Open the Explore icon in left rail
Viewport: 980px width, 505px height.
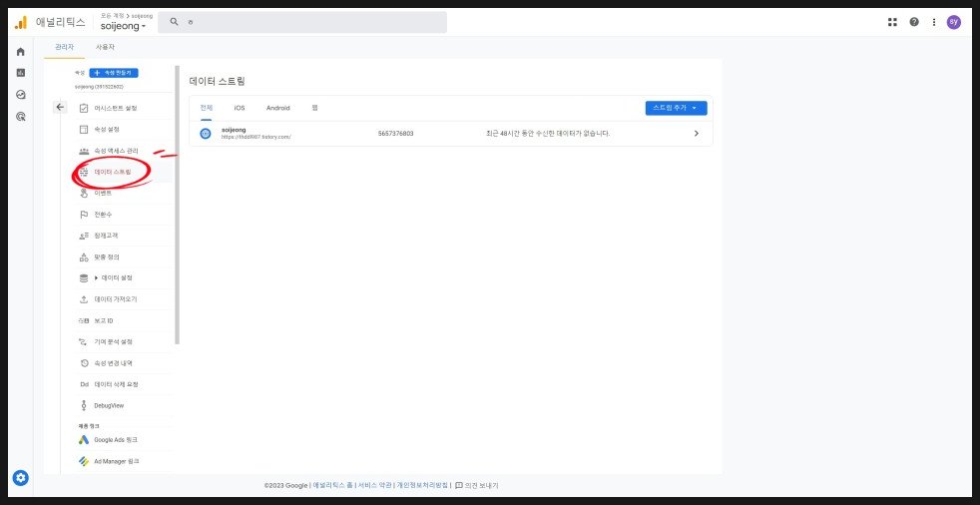(21, 95)
